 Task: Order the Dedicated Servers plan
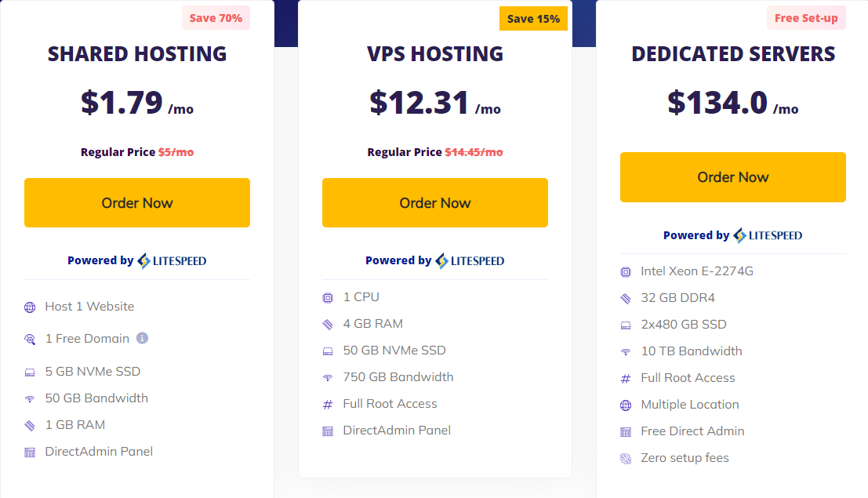[x=733, y=177]
